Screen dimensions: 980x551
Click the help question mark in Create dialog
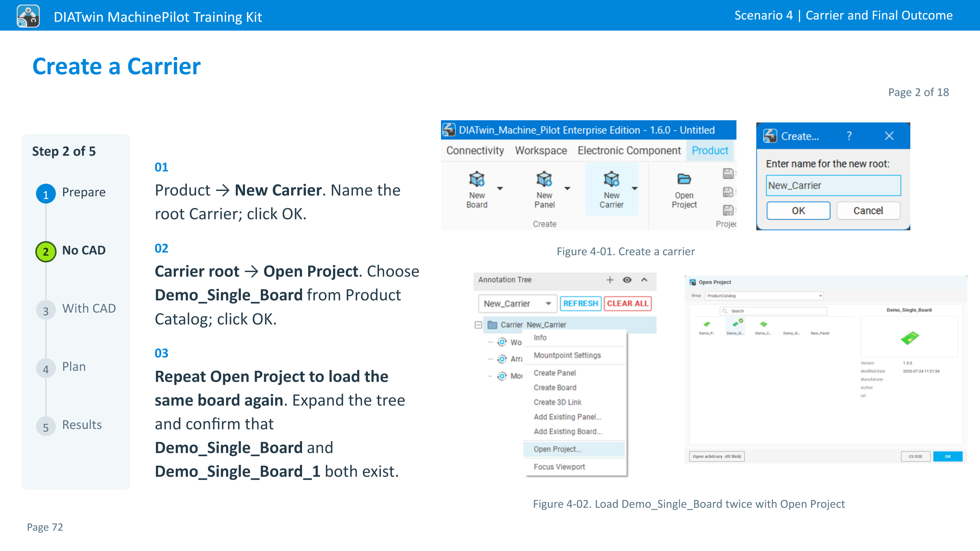pyautogui.click(x=849, y=136)
